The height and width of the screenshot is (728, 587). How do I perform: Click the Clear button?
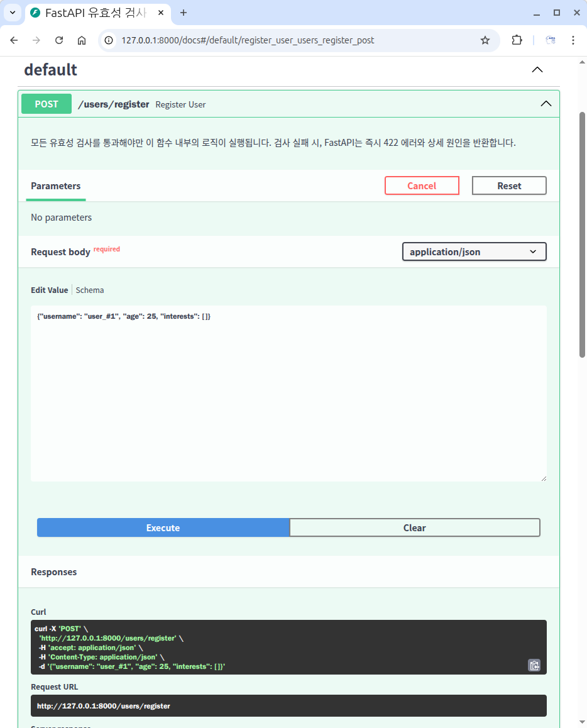(x=414, y=527)
